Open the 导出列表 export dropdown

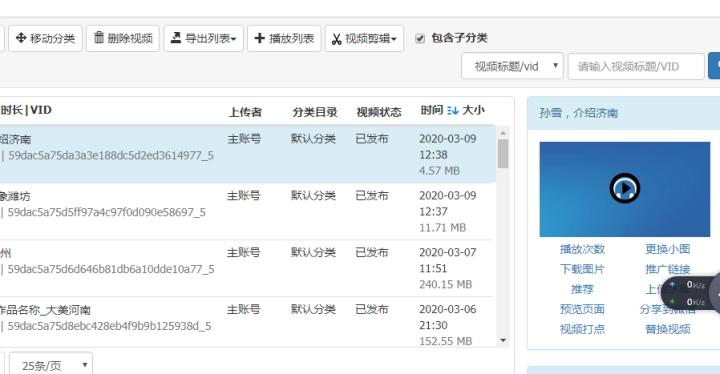click(203, 38)
